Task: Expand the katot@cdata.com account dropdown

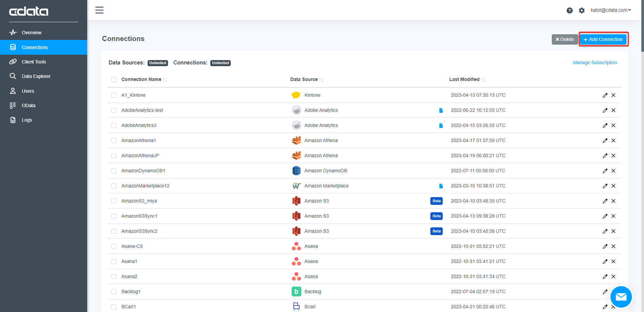Action: point(611,10)
